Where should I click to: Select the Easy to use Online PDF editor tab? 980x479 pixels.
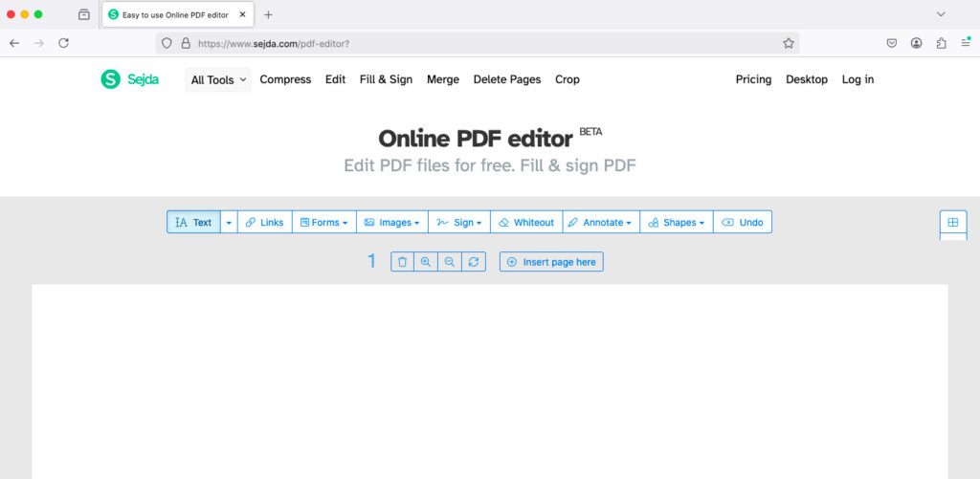pyautogui.click(x=178, y=14)
